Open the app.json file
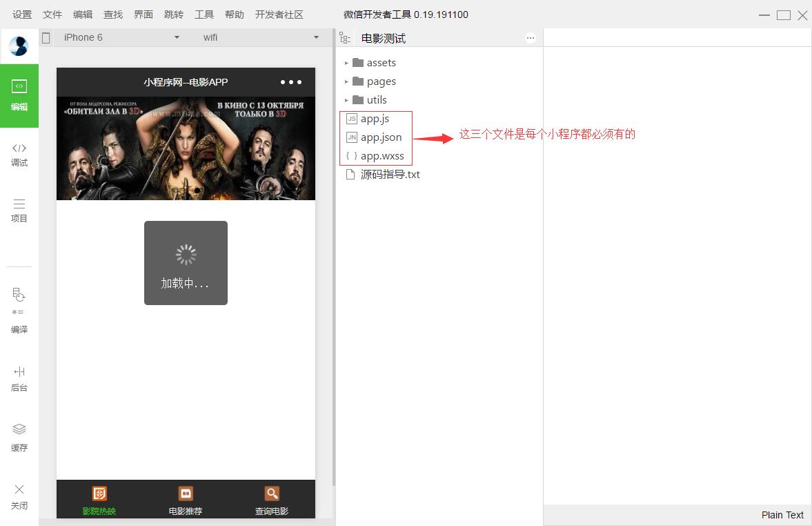This screenshot has width=812, height=526. [x=374, y=137]
